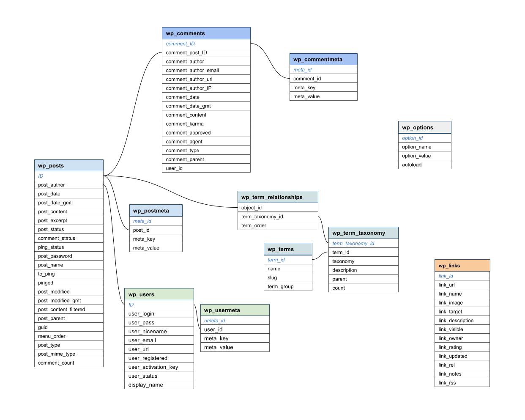Select the comment_author_IP field
525x420 pixels.
point(206,88)
